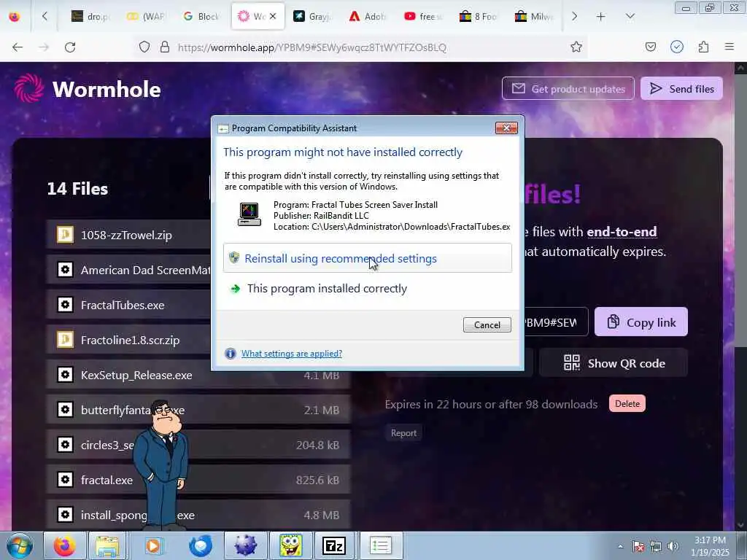Screen dimensions: 747x560
Task: Go forward with browser forward arrow
Action: (x=44, y=47)
